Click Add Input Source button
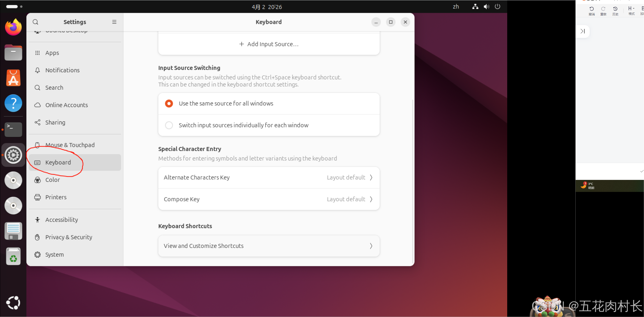 coord(269,44)
